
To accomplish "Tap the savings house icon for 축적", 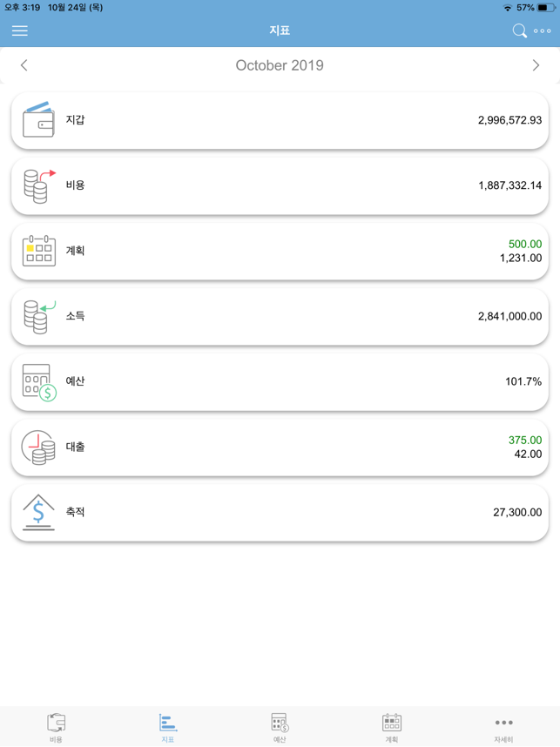I will pyautogui.click(x=38, y=512).
